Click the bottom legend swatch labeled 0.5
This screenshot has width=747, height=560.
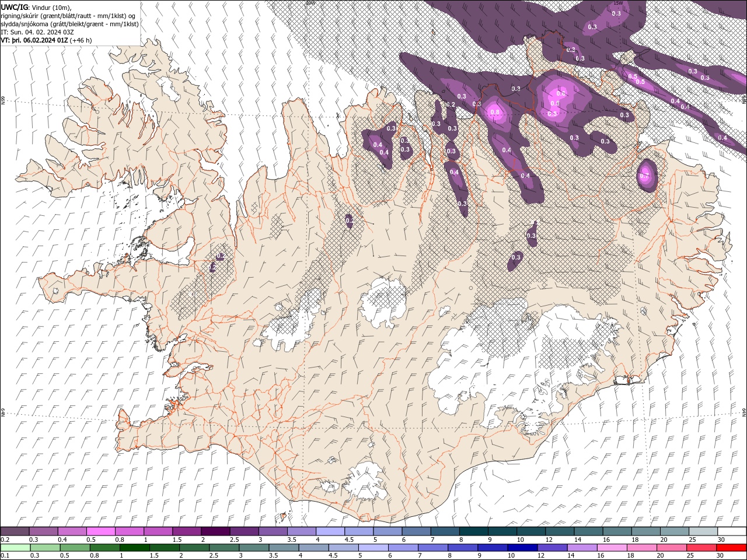pyautogui.click(x=75, y=548)
